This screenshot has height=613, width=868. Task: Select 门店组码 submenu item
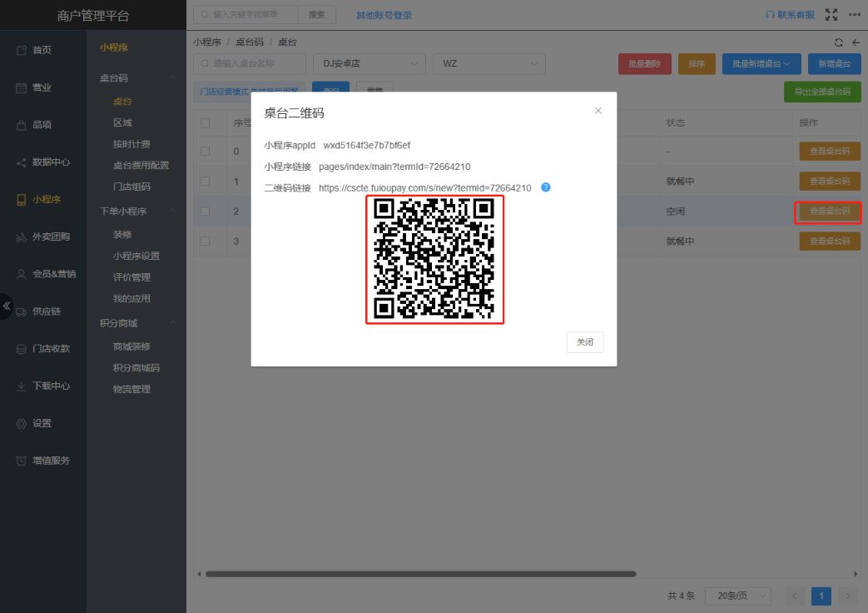point(131,187)
